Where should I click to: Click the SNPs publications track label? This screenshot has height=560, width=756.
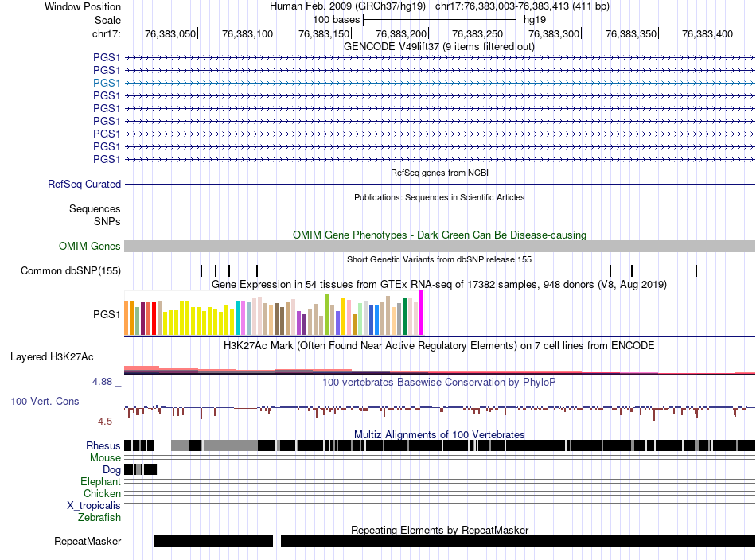(x=107, y=221)
